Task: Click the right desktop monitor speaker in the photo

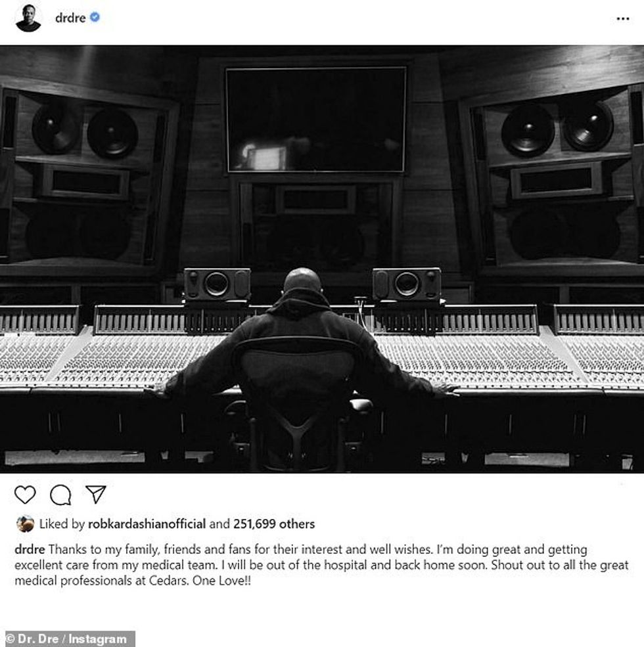Action: 407,284
